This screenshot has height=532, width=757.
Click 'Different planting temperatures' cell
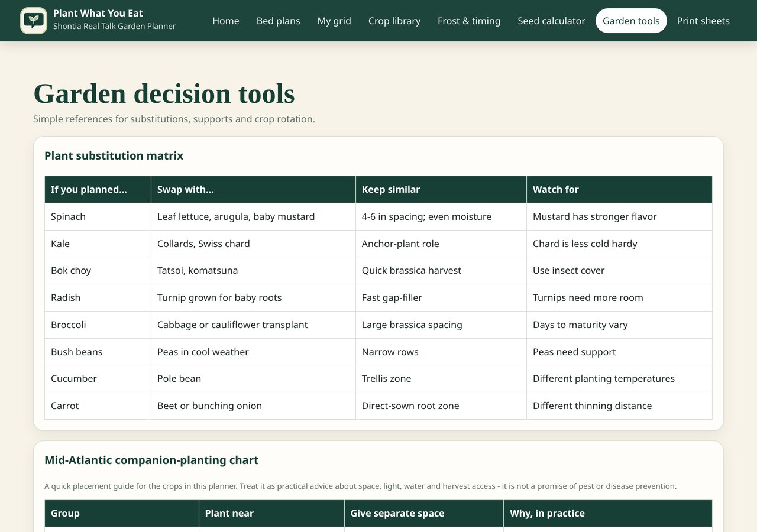619,378
